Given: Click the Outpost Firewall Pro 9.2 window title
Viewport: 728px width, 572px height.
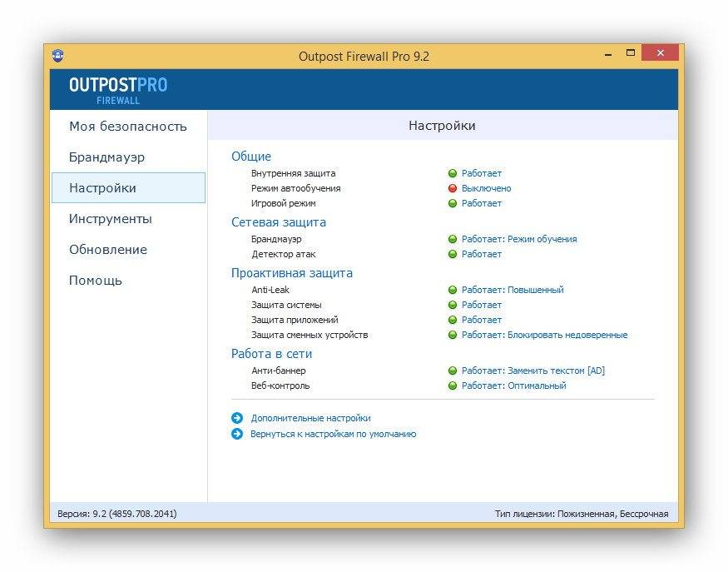Looking at the screenshot, I should click(x=364, y=57).
